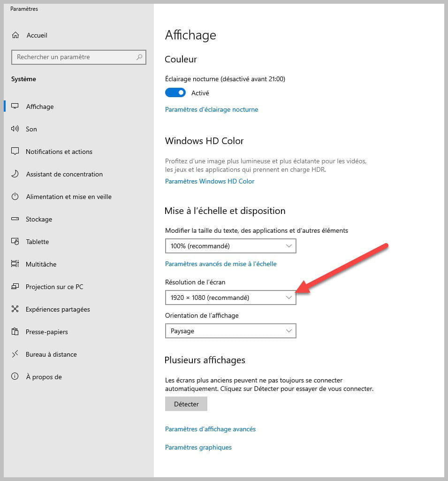The height and width of the screenshot is (481, 448).
Task: Click the Presse-papiers clipboard icon
Action: click(15, 332)
